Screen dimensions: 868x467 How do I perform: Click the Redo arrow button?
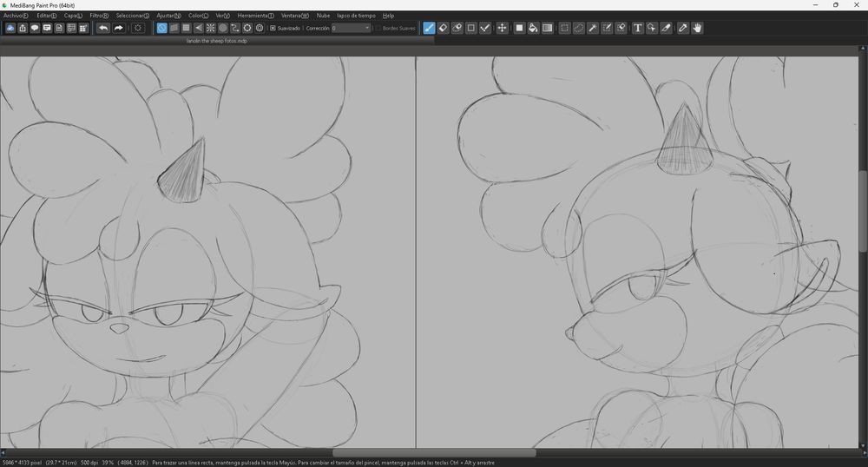[118, 28]
